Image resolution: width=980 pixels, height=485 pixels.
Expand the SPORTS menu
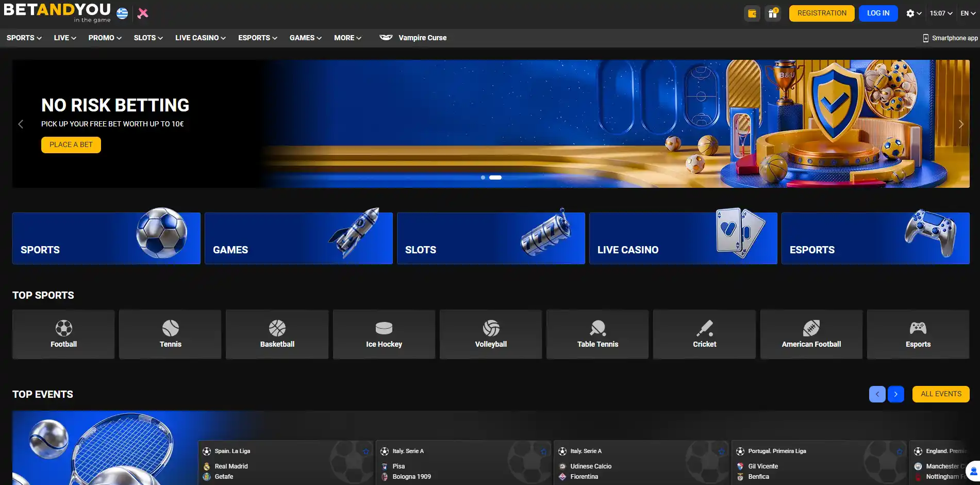coord(24,38)
